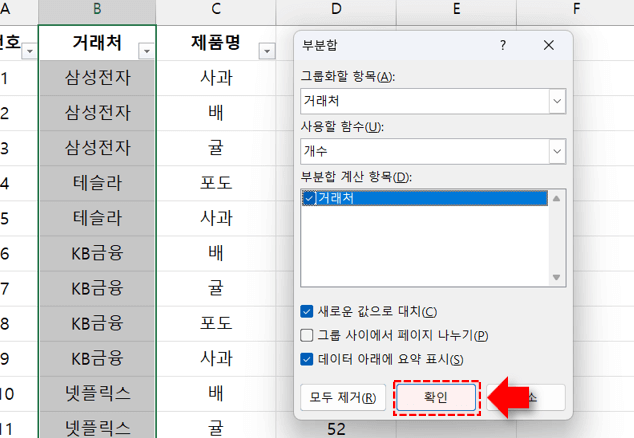
Task: Close the 부분합 dialog with X
Action: click(x=548, y=46)
